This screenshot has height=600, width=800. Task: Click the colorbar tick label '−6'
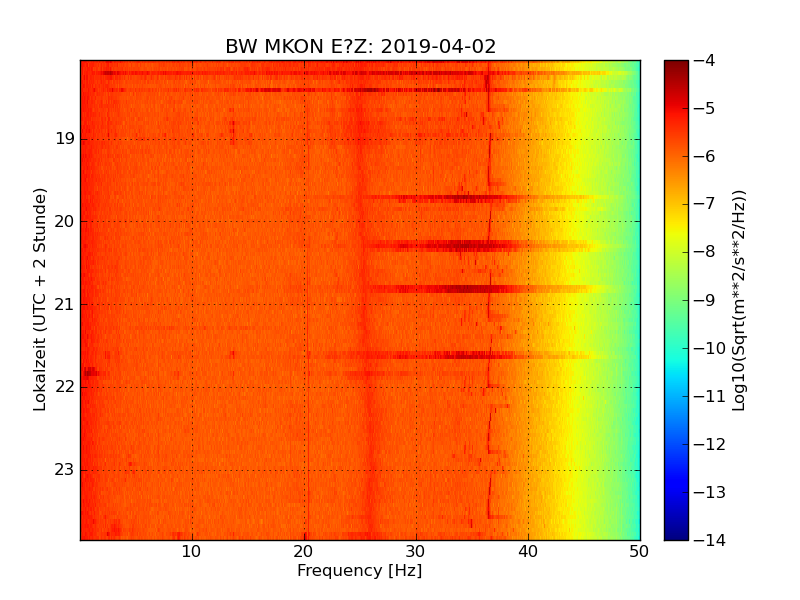click(x=705, y=156)
